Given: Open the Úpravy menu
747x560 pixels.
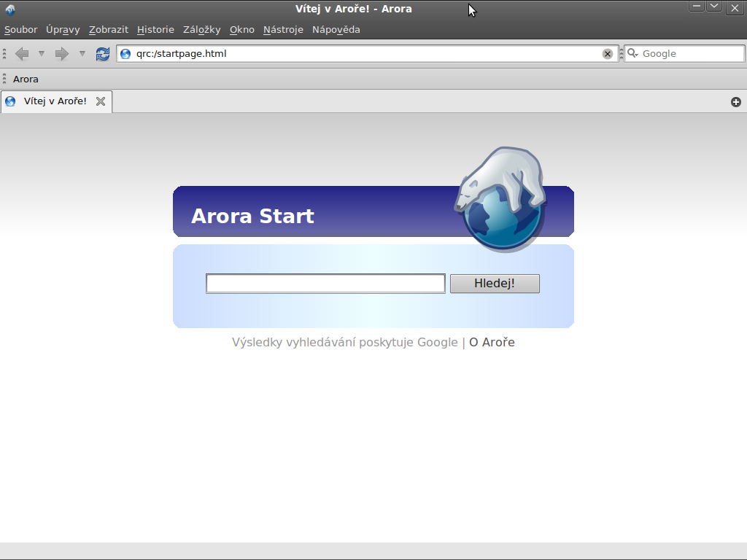Looking at the screenshot, I should point(63,29).
